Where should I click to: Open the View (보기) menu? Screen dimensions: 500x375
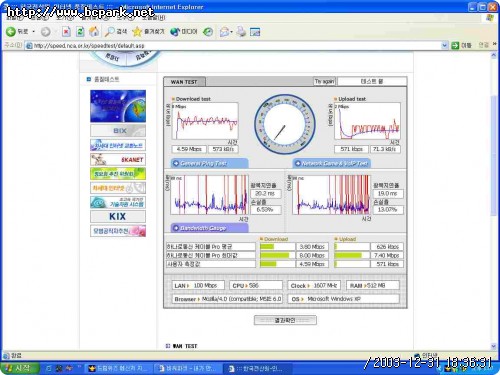64,18
